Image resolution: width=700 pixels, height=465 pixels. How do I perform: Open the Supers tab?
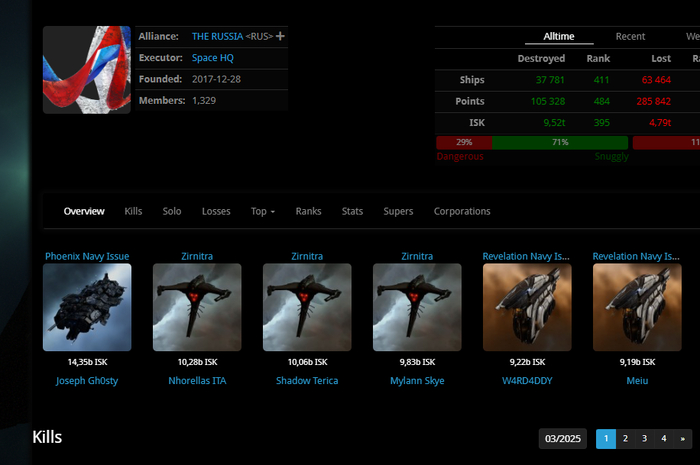[x=398, y=212]
